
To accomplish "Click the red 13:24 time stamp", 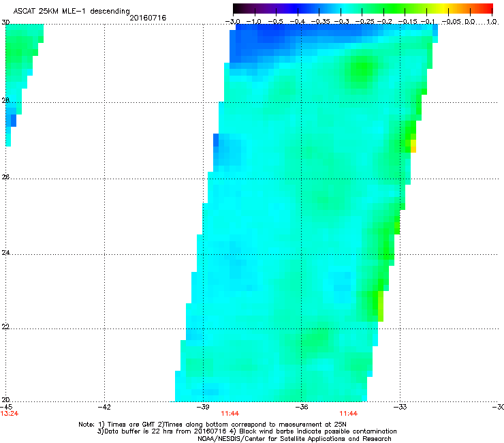I will 10,414.
